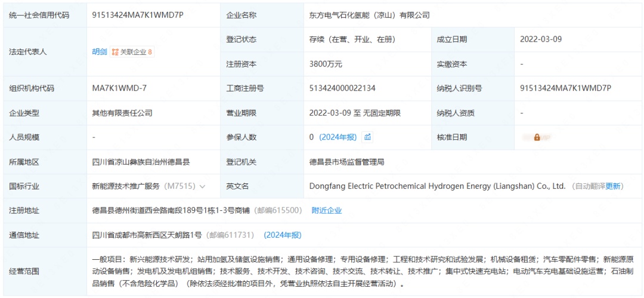Select the unified credit code 91513424MA7K1WMD7P
This screenshot has width=644, height=298.
tap(138, 15)
